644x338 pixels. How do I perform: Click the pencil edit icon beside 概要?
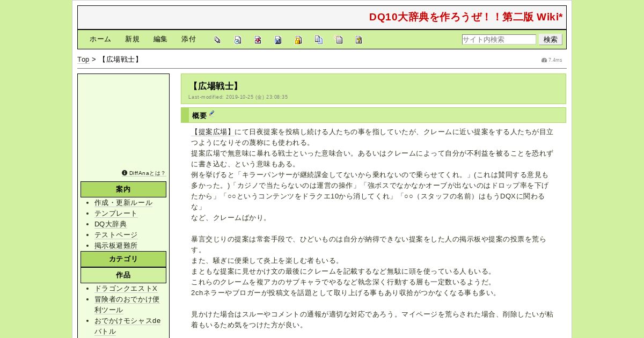(211, 113)
